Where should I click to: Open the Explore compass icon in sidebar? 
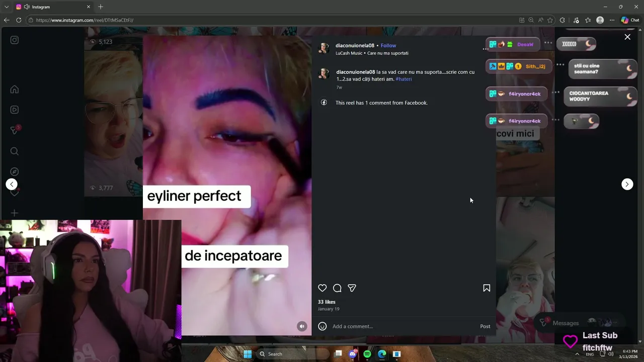[x=15, y=172]
